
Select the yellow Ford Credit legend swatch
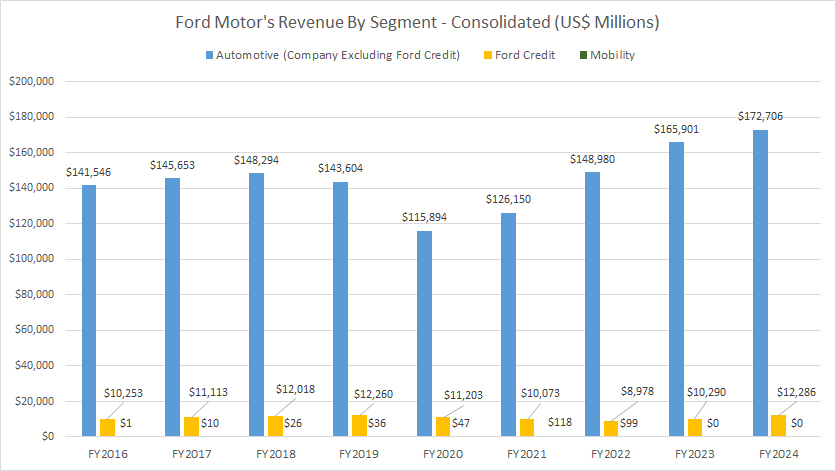pyautogui.click(x=488, y=55)
